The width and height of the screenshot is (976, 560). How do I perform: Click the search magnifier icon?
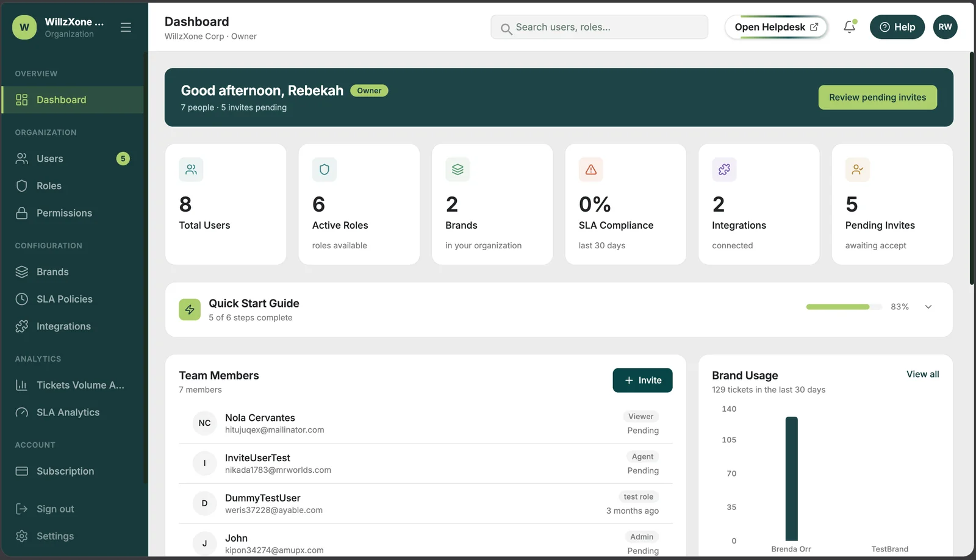click(x=506, y=28)
